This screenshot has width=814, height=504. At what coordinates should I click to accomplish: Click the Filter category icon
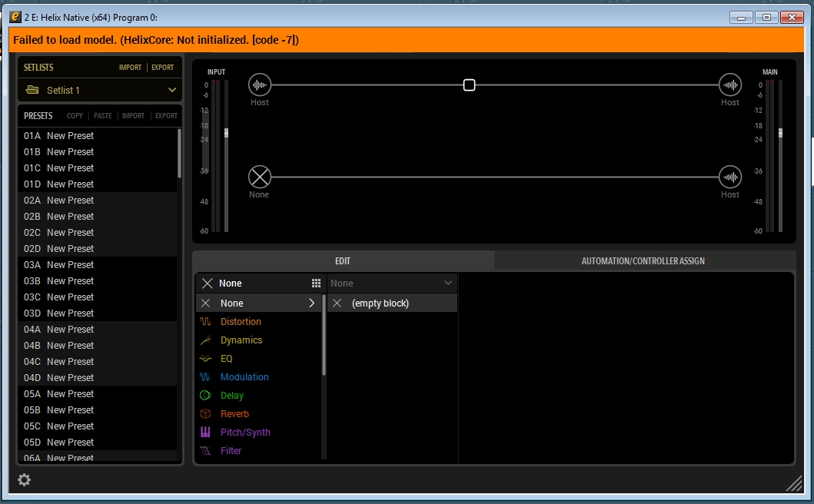pos(205,450)
